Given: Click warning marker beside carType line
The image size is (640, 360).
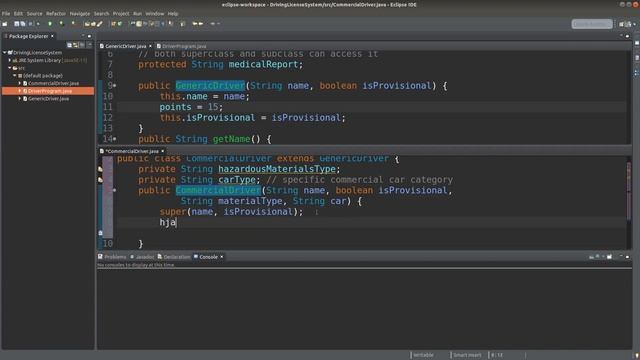Looking at the screenshot, I should coord(100,180).
